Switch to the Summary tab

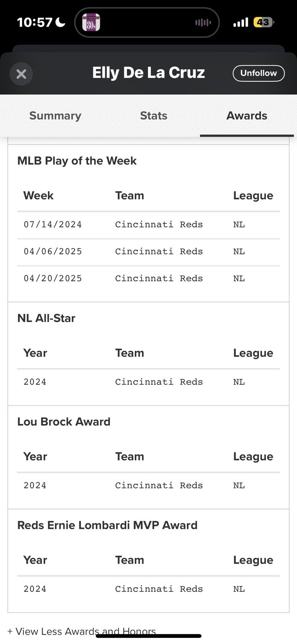click(55, 116)
